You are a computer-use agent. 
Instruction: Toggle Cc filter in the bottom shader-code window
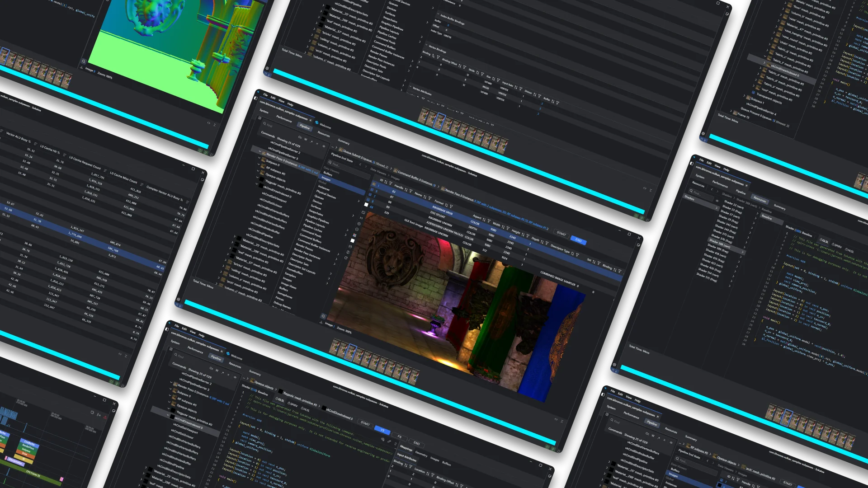tap(211, 368)
